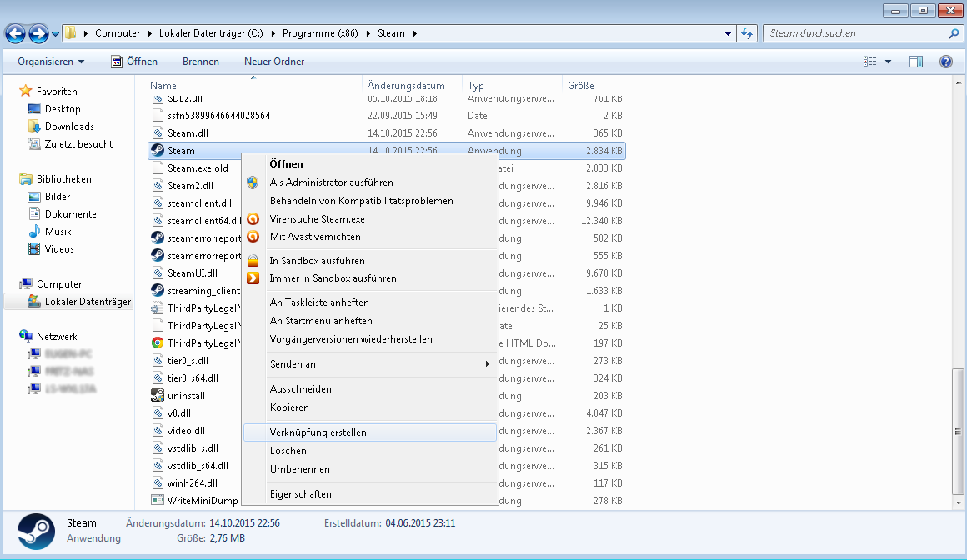967x560 pixels.
Task: Select the Steam.exe.old file
Action: click(x=198, y=168)
